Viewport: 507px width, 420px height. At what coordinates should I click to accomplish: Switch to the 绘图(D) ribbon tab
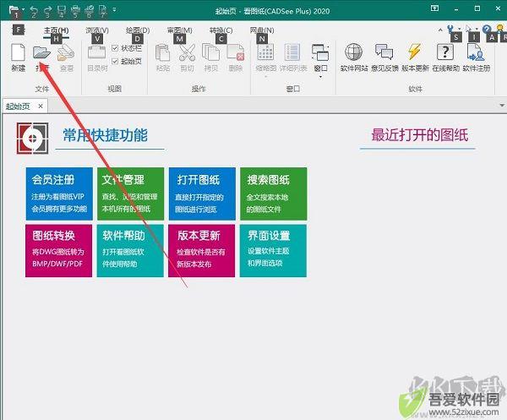pyautogui.click(x=138, y=30)
